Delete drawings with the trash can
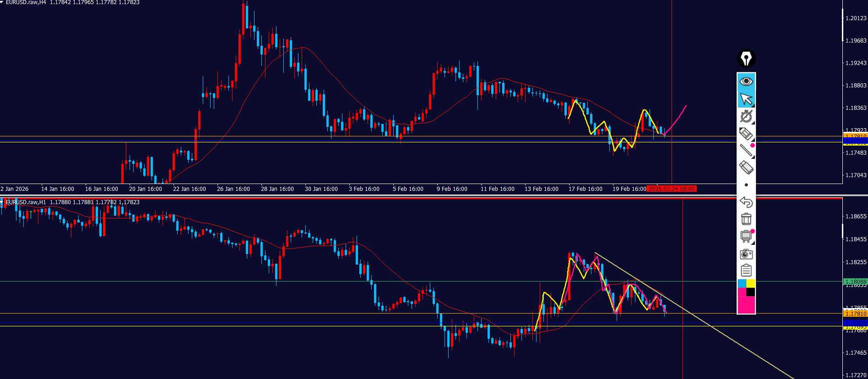The image size is (868, 379). tap(746, 219)
